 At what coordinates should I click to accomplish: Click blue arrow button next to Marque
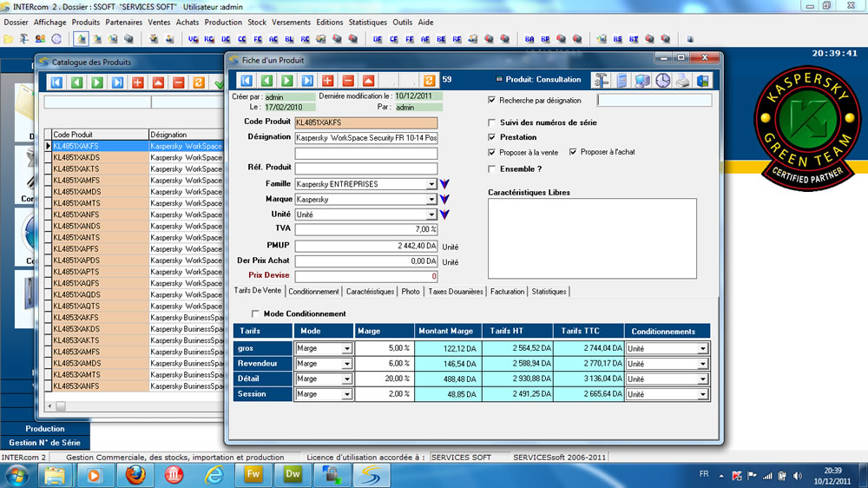444,199
